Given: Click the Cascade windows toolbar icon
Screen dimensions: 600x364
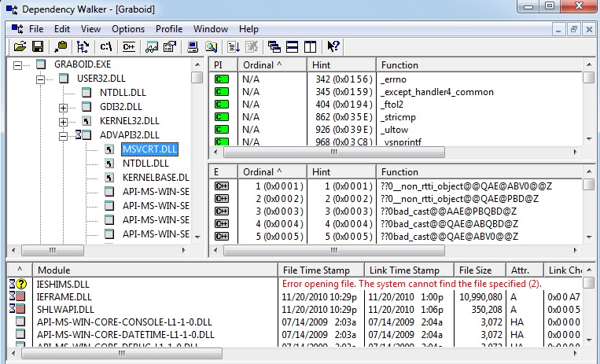Looking at the screenshot, I should click(274, 46).
